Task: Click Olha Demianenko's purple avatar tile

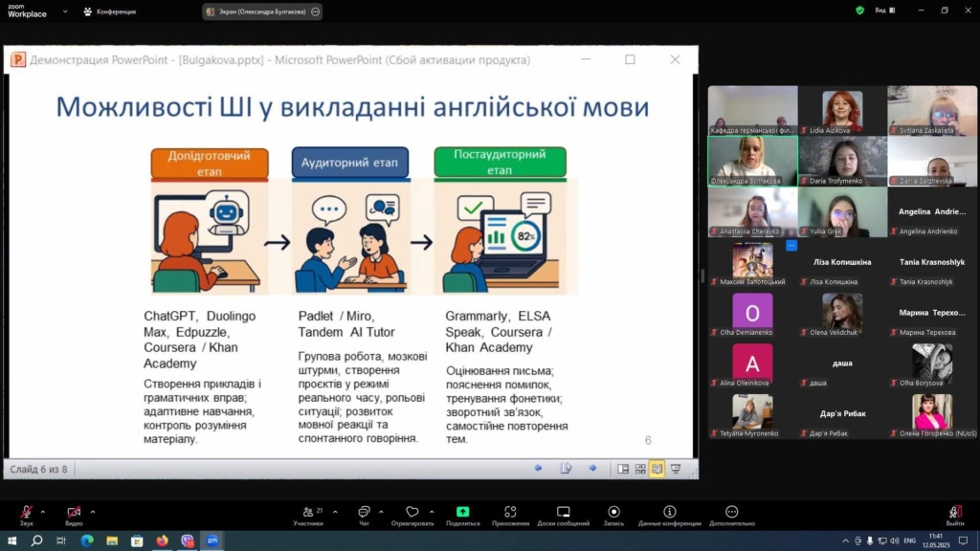Action: (752, 312)
